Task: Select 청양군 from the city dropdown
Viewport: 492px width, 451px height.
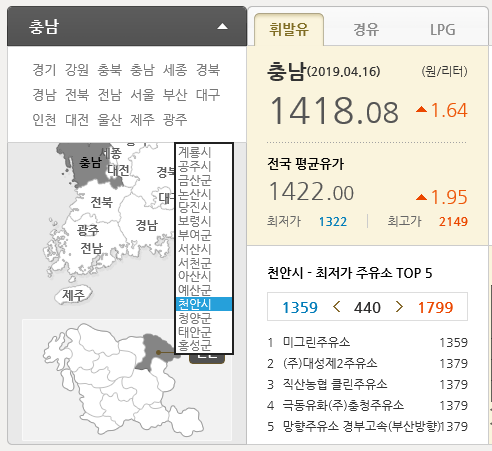Action: (204, 318)
